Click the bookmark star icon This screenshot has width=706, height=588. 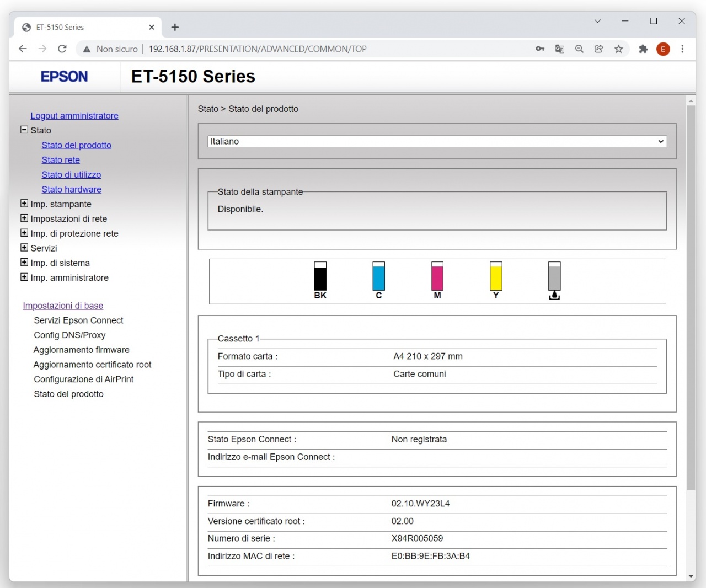(x=619, y=49)
